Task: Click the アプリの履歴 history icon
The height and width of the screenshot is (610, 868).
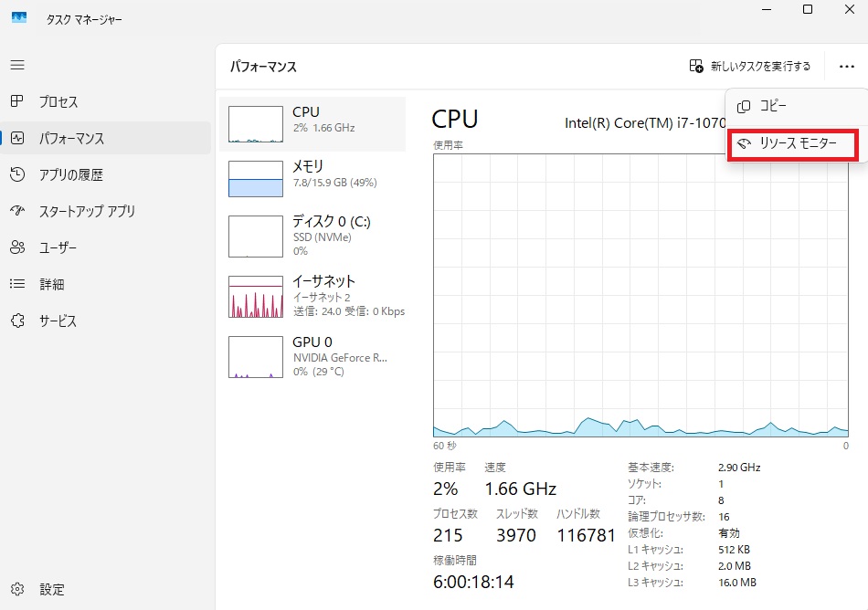Action: tap(17, 174)
